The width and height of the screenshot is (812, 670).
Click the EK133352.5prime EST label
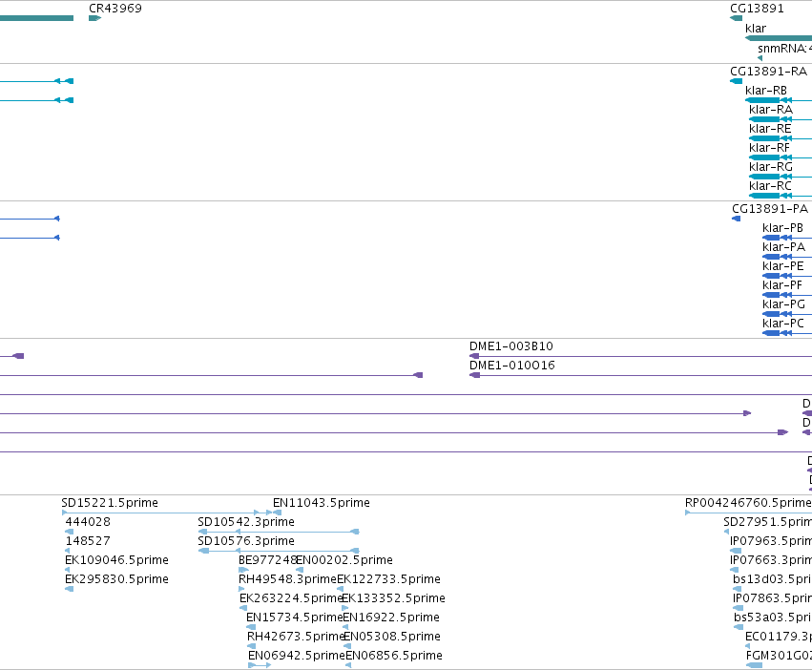393,598
